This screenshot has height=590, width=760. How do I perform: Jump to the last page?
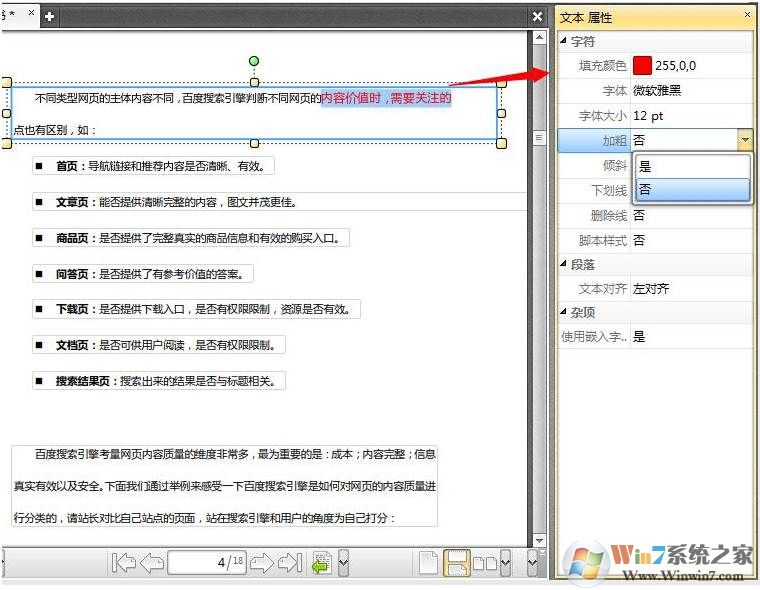coord(289,563)
